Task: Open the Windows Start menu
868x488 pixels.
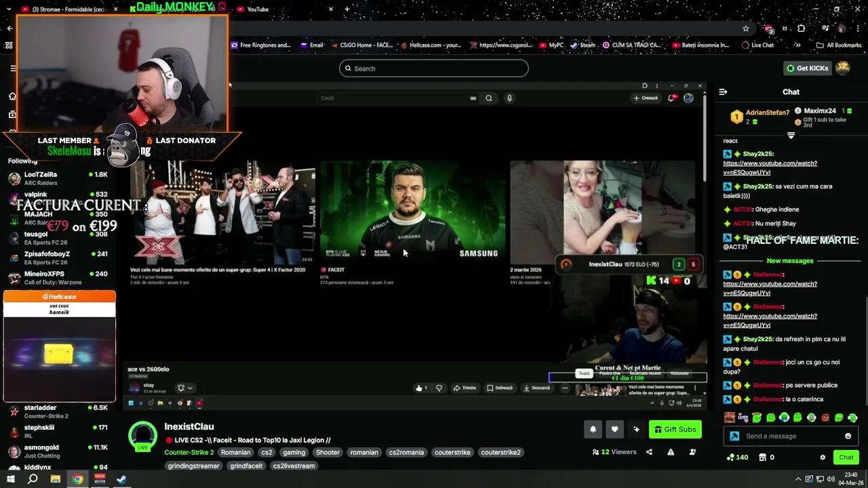Action: 11,479
